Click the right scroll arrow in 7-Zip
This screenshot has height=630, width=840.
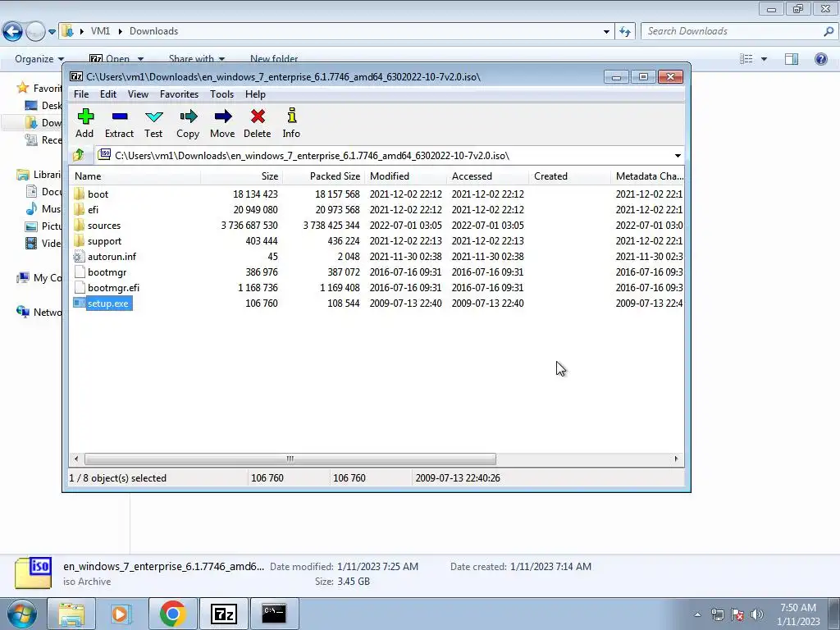coord(676,459)
